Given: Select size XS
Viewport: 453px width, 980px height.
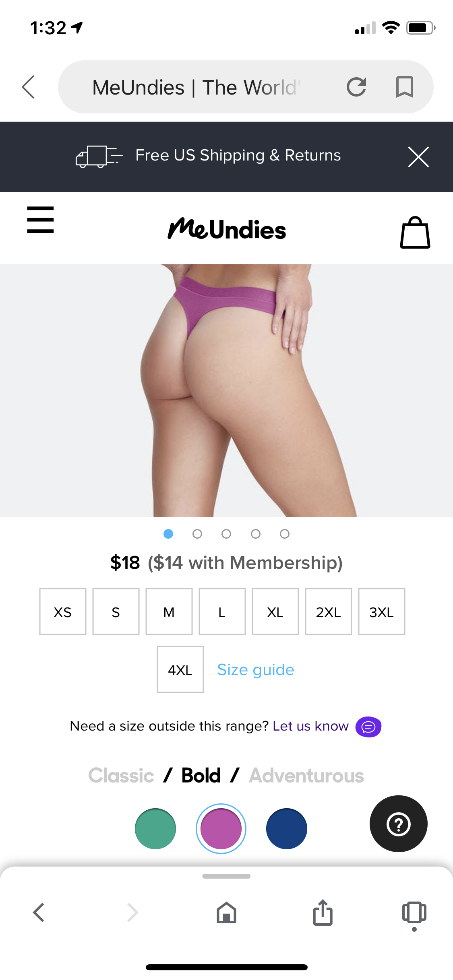Looking at the screenshot, I should pyautogui.click(x=63, y=611).
